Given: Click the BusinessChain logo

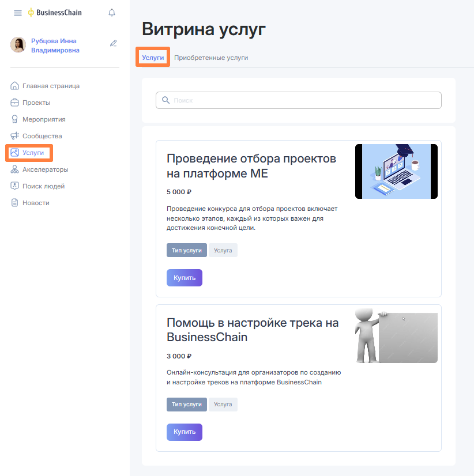Looking at the screenshot, I should click(55, 13).
